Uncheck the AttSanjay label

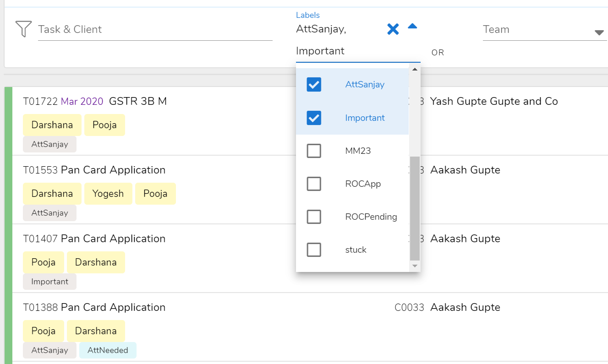(314, 84)
